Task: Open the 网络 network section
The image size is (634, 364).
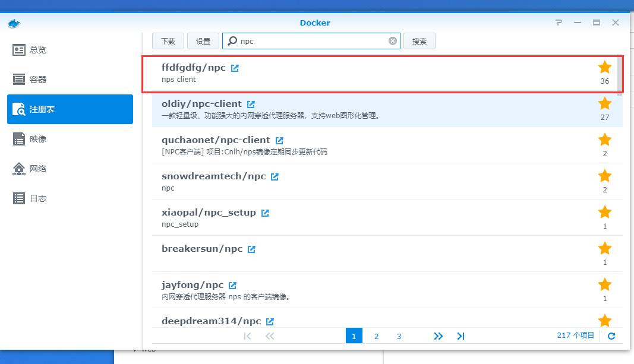Action: pyautogui.click(x=70, y=169)
